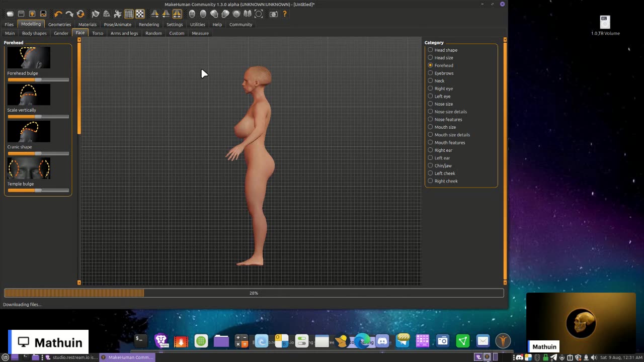Adjust the Forehead bulge slider
The height and width of the screenshot is (362, 644).
(38, 80)
